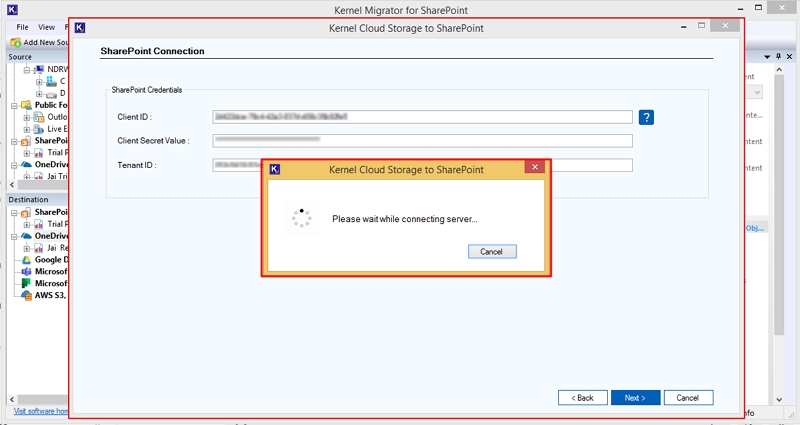800x425 pixels.
Task: Click the Jai Re item icon in the Destination tree
Action: (39, 248)
